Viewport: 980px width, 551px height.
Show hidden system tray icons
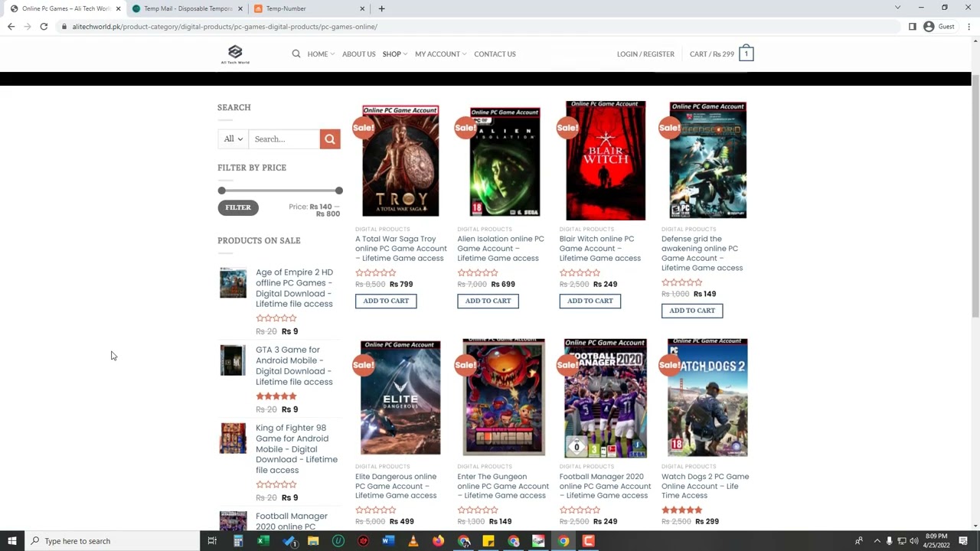877,541
